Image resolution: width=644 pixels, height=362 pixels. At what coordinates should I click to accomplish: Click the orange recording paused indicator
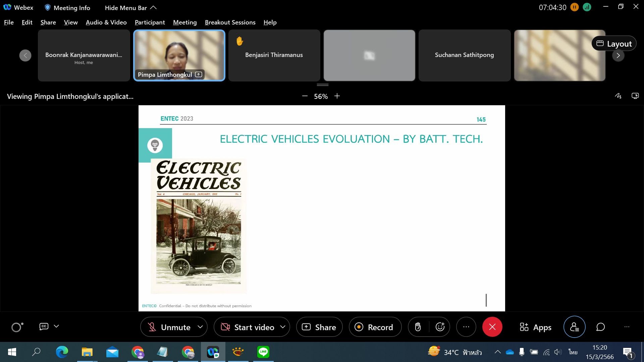575,7
